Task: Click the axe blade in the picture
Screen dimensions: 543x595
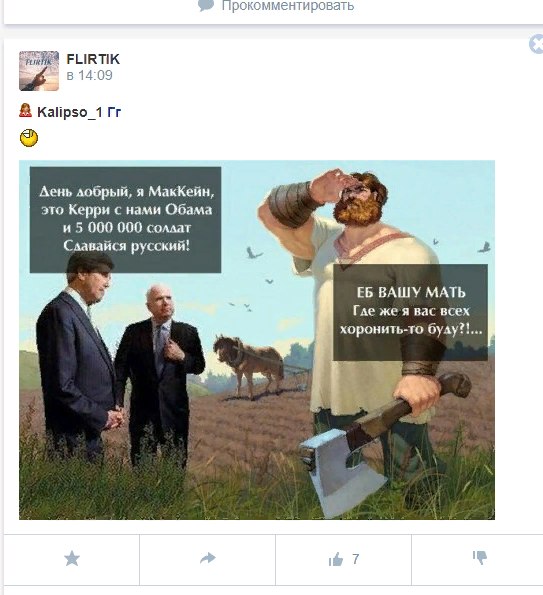Action: tap(340, 471)
